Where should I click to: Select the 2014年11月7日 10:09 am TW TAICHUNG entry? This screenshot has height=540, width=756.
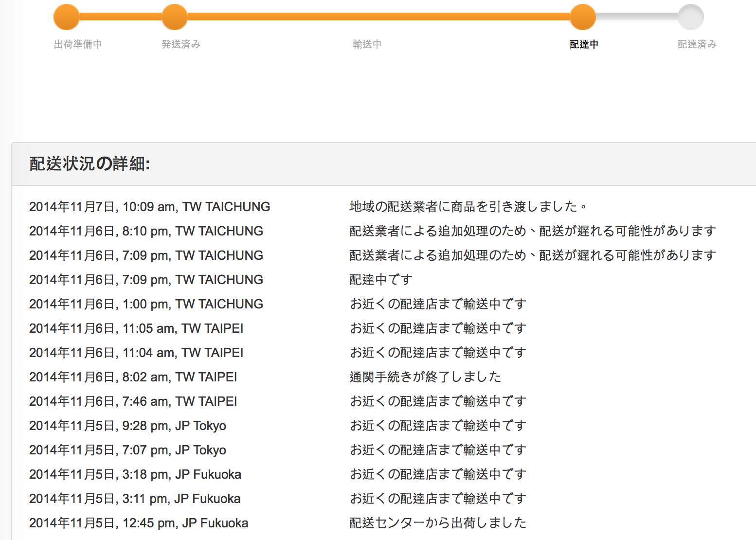point(149,207)
